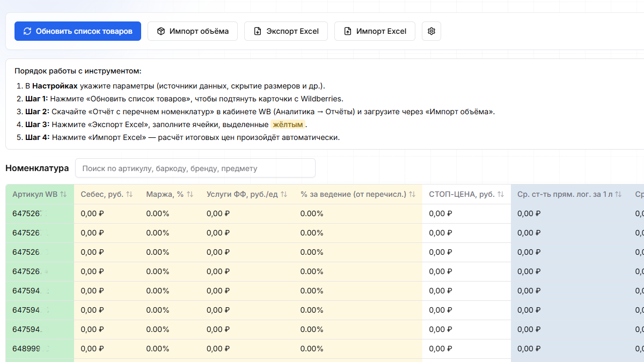Click Ср. ст-ть value in 648999 row
The width and height of the screenshot is (644, 362).
tap(529, 349)
